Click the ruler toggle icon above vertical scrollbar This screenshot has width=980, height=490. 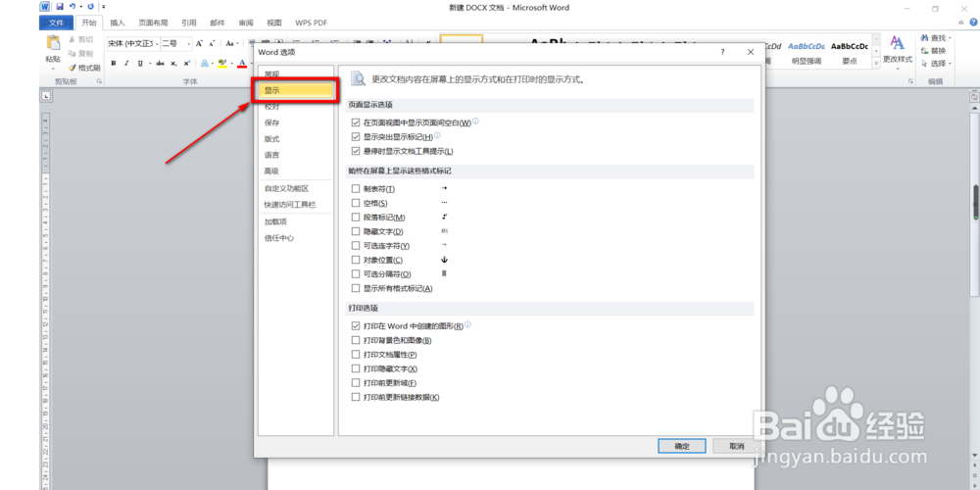coord(974,97)
